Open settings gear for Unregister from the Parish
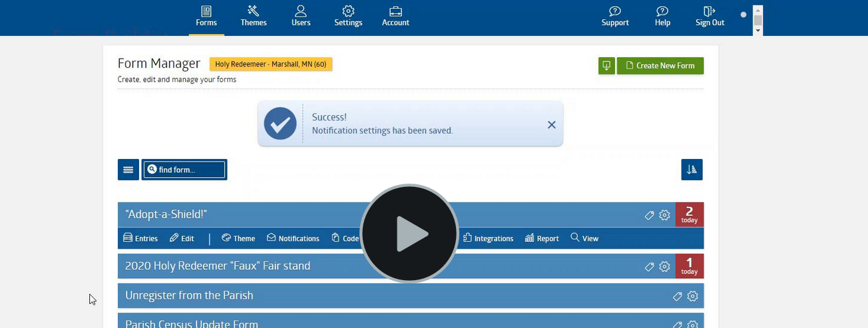 692,296
